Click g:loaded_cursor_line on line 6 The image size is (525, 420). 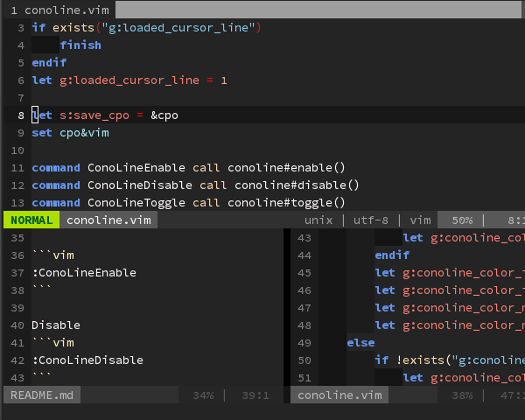tap(129, 80)
